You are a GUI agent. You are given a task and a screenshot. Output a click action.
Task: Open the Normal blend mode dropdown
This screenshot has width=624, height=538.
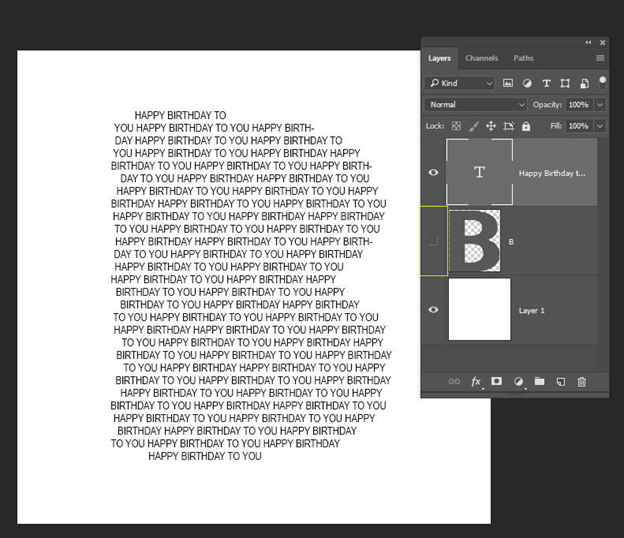click(x=476, y=105)
